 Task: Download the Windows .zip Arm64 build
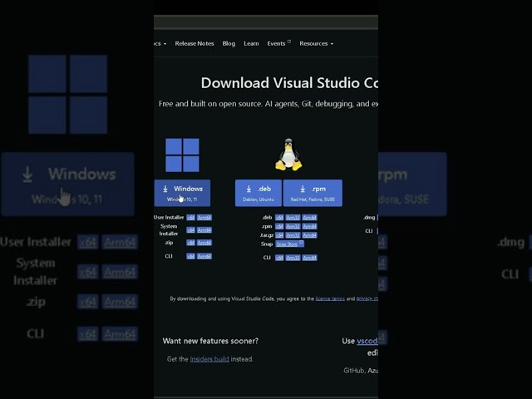click(x=204, y=243)
